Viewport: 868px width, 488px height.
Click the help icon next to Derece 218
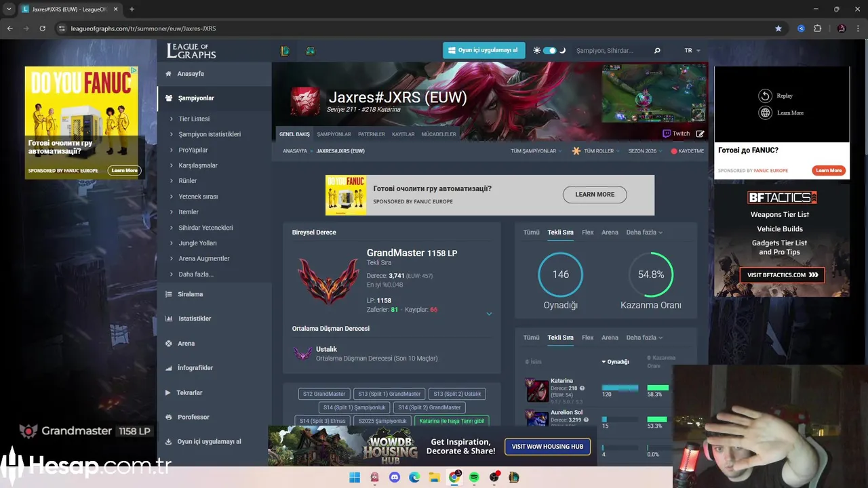tap(582, 388)
